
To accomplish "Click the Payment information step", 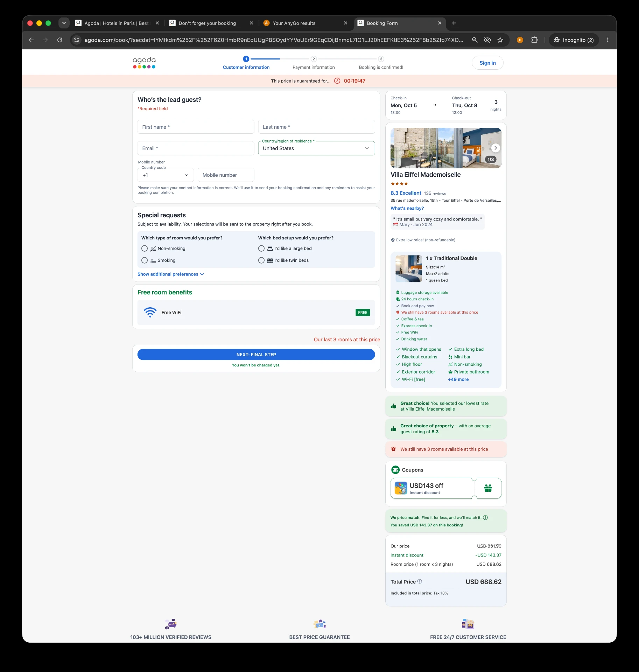I will (314, 63).
